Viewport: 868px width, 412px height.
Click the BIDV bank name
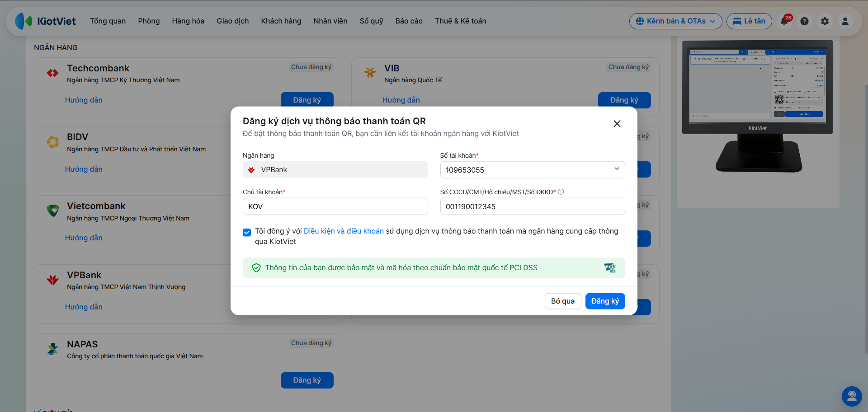(x=77, y=137)
